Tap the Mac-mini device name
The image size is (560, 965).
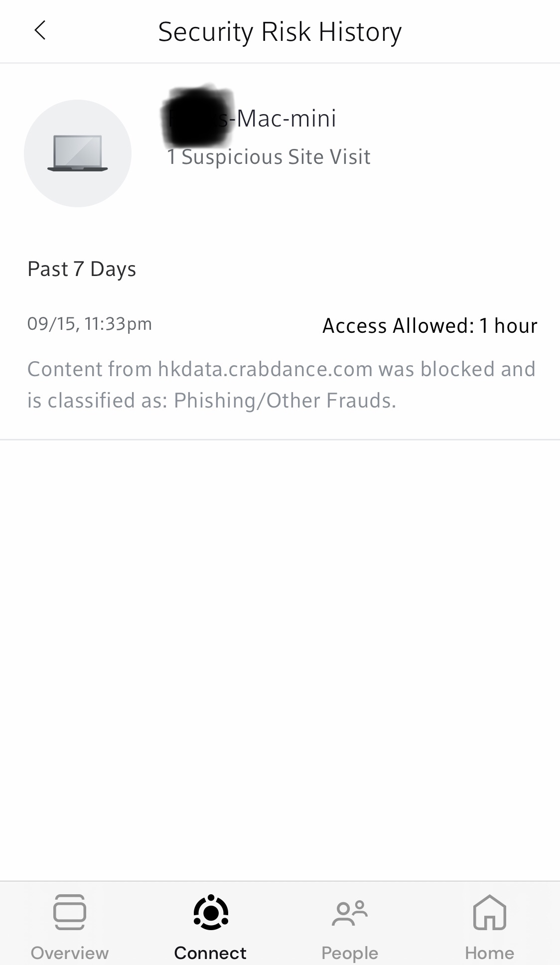[286, 119]
